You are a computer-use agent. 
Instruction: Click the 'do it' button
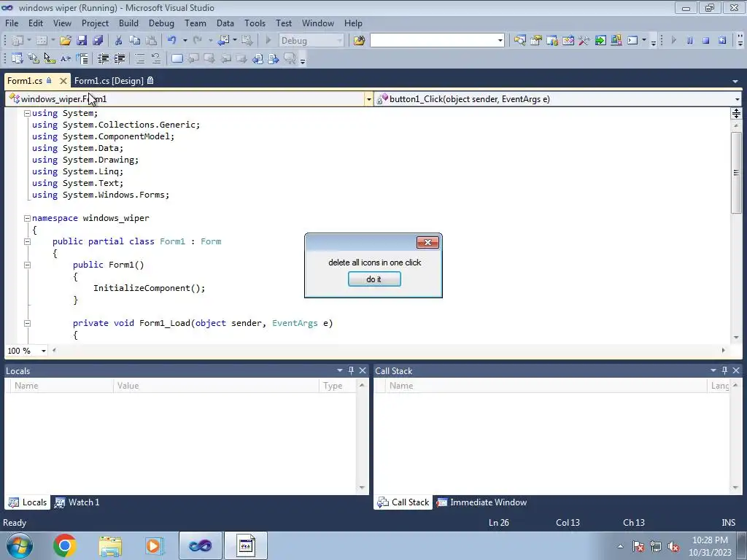(374, 279)
